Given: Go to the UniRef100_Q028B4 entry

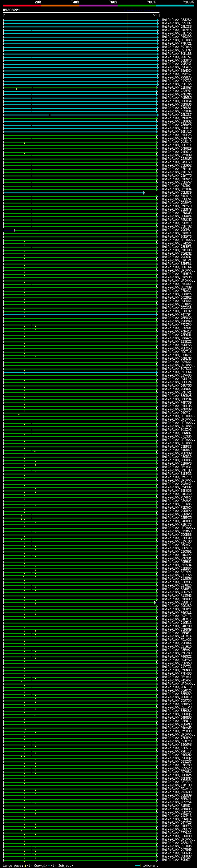Looking at the screenshot, I should tap(176, 189).
